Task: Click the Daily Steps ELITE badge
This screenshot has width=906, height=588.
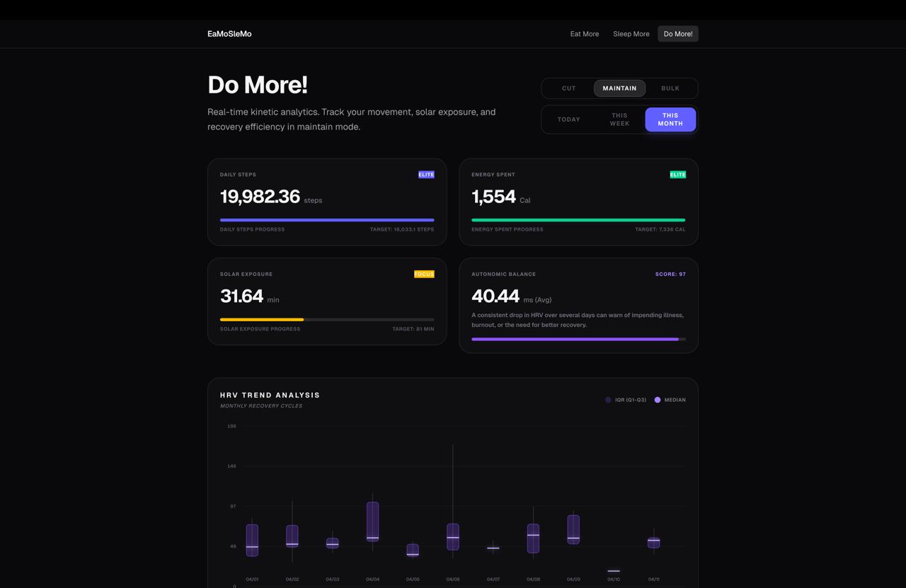Action: point(426,175)
